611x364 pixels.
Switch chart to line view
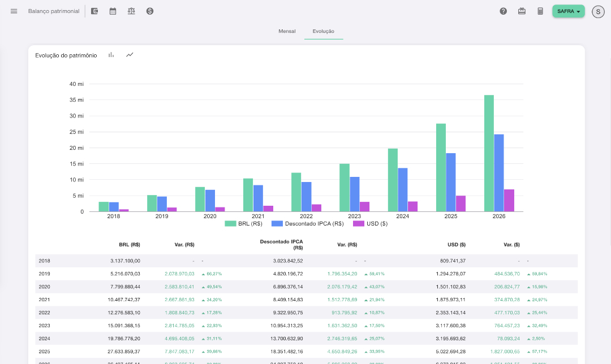130,55
